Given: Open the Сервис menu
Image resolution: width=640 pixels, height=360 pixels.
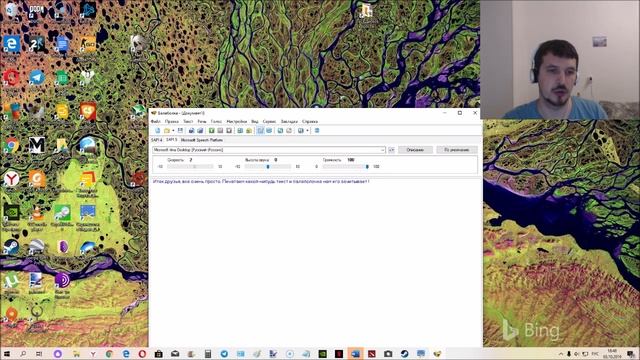Looking at the screenshot, I should pos(269,122).
